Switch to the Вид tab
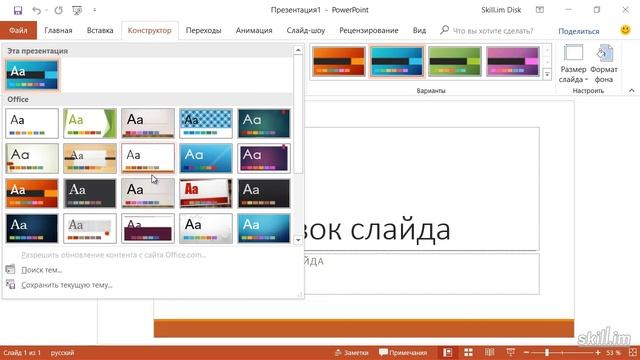Viewport: 640px width, 360px height. click(419, 31)
